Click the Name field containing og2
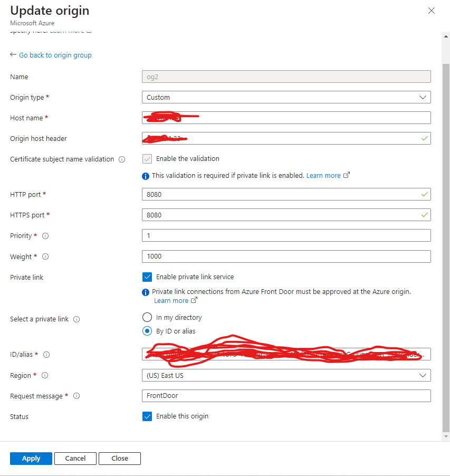This screenshot has width=450, height=476. (286, 77)
